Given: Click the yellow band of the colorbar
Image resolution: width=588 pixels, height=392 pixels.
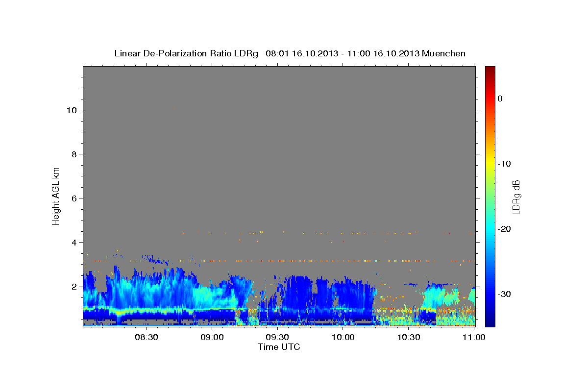Looking at the screenshot, I should pyautogui.click(x=490, y=164).
